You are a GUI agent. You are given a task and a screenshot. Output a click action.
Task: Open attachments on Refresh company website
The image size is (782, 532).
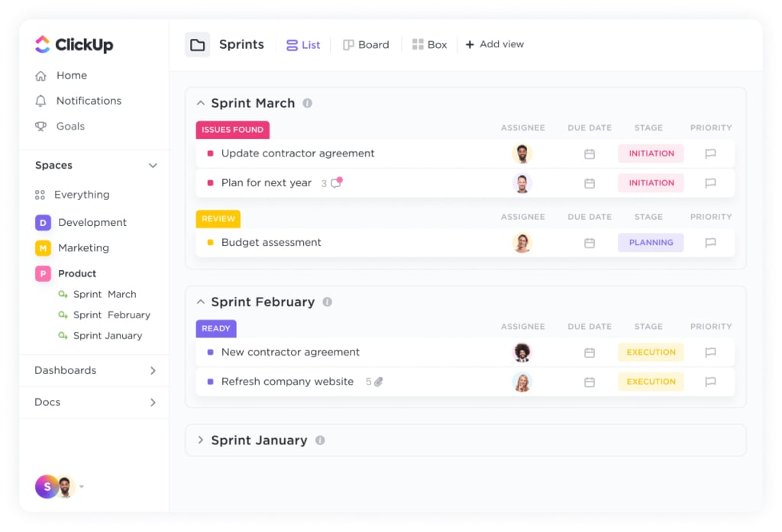[379, 382]
